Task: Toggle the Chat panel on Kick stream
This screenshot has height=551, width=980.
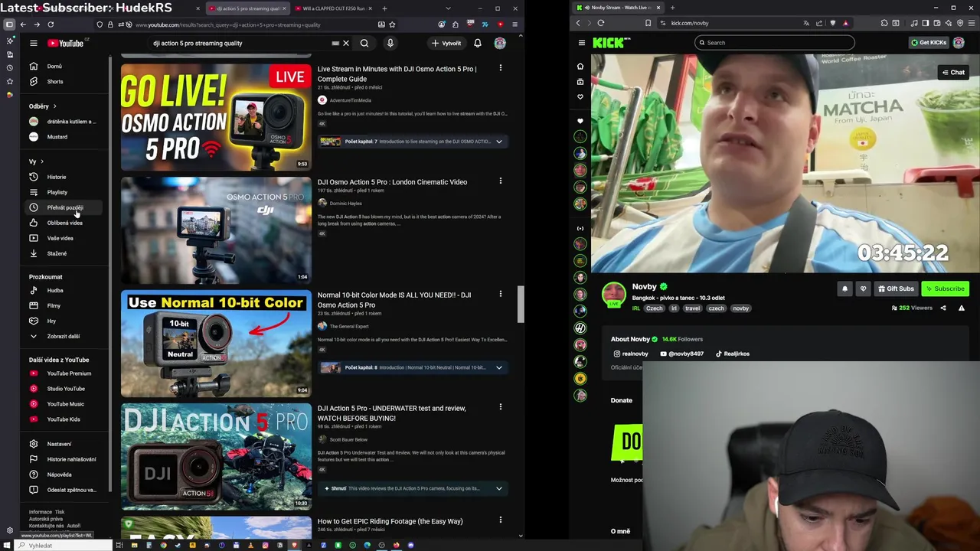Action: (953, 73)
